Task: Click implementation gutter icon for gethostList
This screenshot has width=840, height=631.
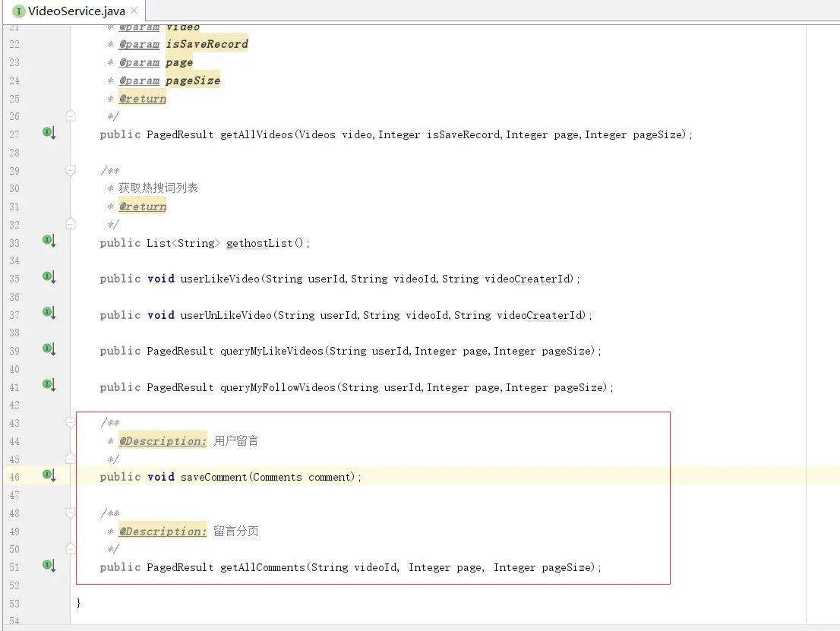Action: pyautogui.click(x=49, y=241)
